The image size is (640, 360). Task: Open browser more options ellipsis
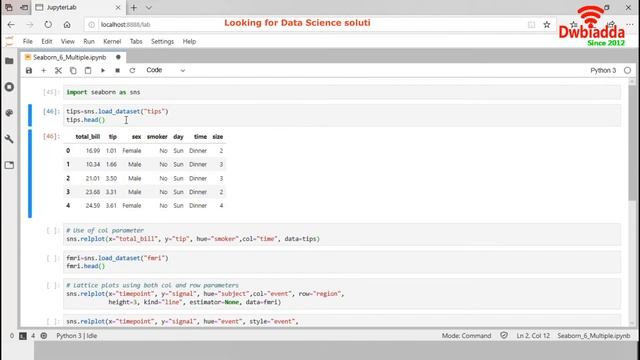coord(630,25)
